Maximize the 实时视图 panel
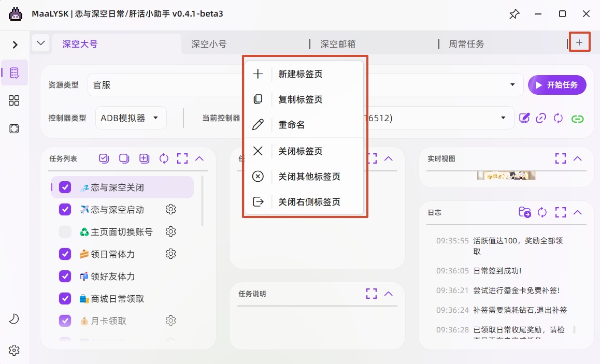Screen dimensions: 600x364 561,158
